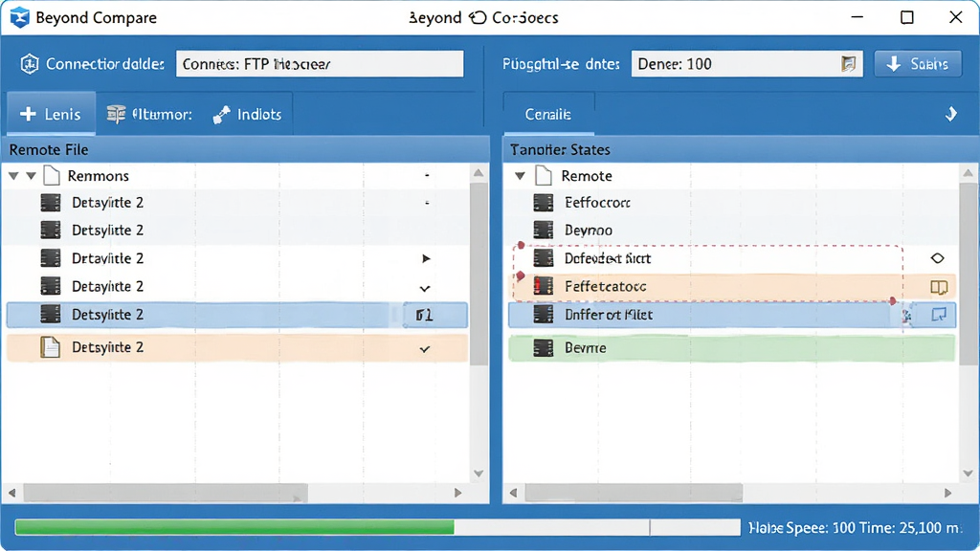Click the Denee: 100 input field
This screenshot has height=551, width=980.
(x=746, y=64)
